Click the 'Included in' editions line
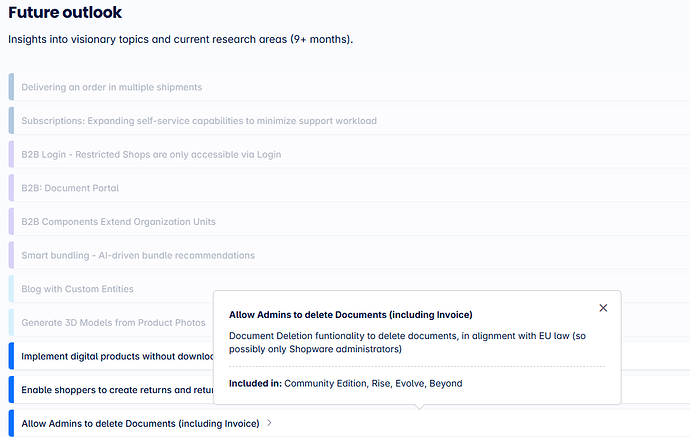 pyautogui.click(x=346, y=383)
